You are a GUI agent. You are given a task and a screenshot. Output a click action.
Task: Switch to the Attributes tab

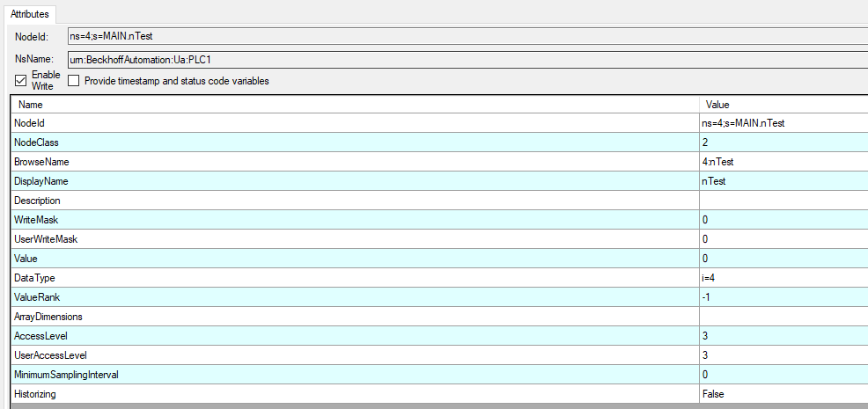click(30, 14)
